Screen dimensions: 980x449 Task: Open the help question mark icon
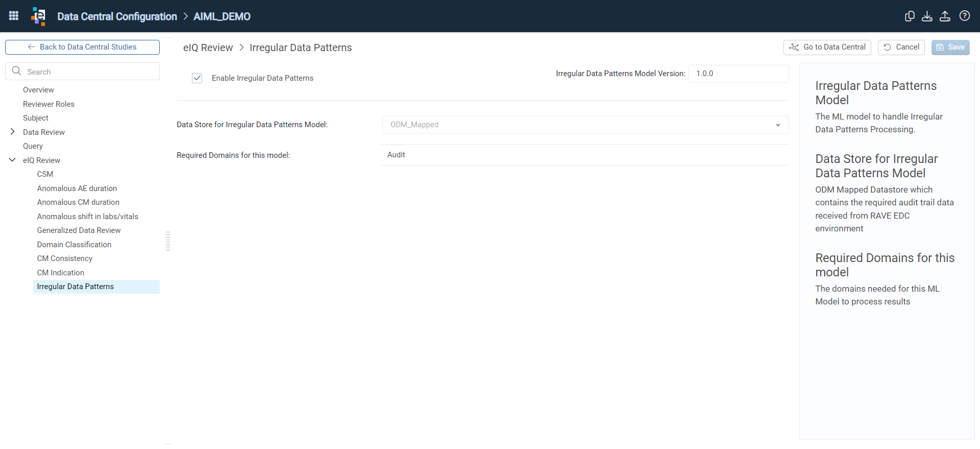(x=964, y=16)
